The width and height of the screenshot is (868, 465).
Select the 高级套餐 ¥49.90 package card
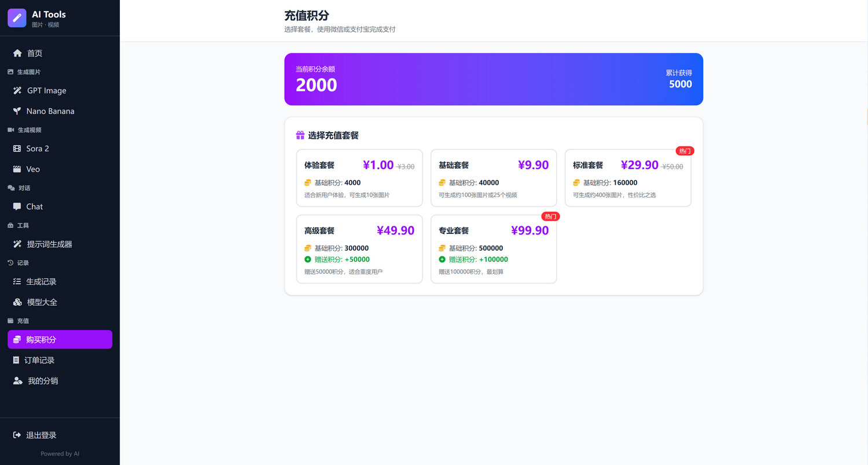pos(359,249)
